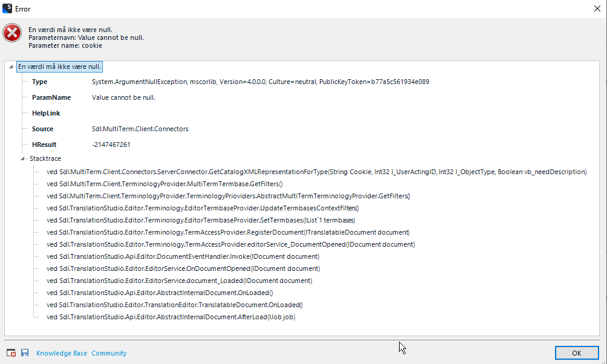
Task: Select the root 'En værdi må ikke være null.' tree item
Action: tap(60, 67)
